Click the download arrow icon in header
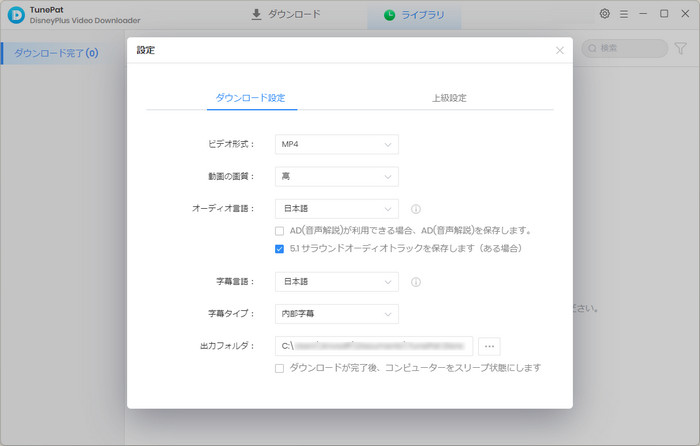This screenshot has height=446, width=700. (x=256, y=15)
